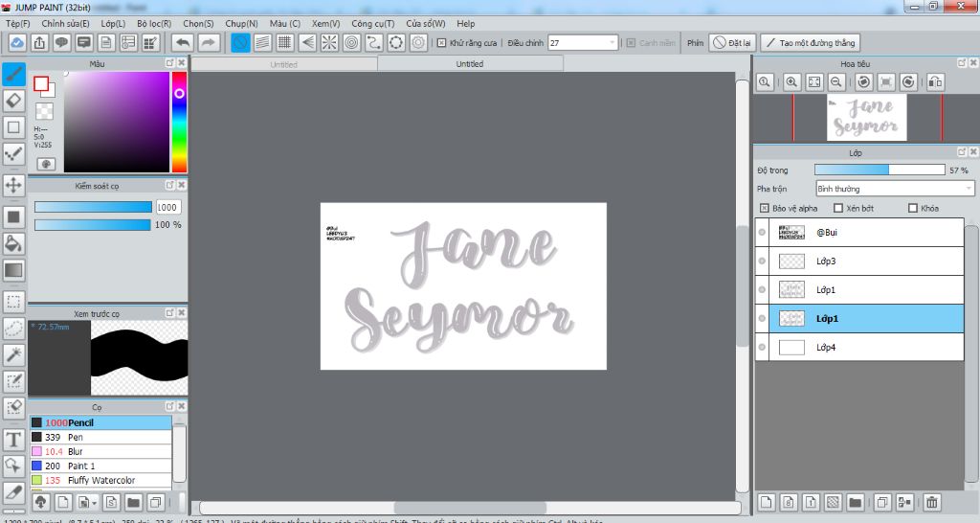Open the cloud save icon in toolbar

coord(17,42)
